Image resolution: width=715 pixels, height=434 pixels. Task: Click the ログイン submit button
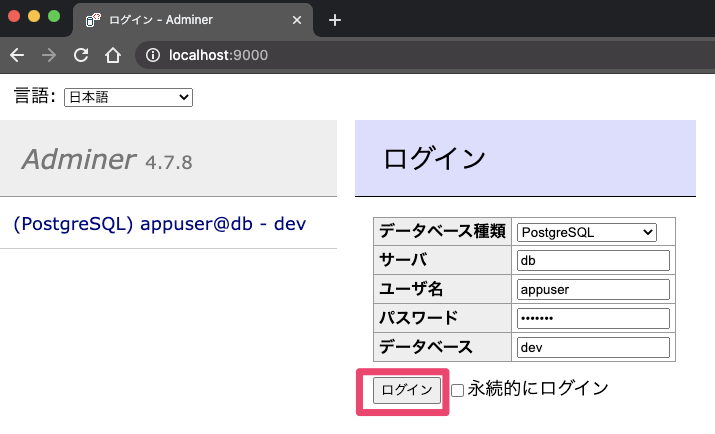coord(407,390)
